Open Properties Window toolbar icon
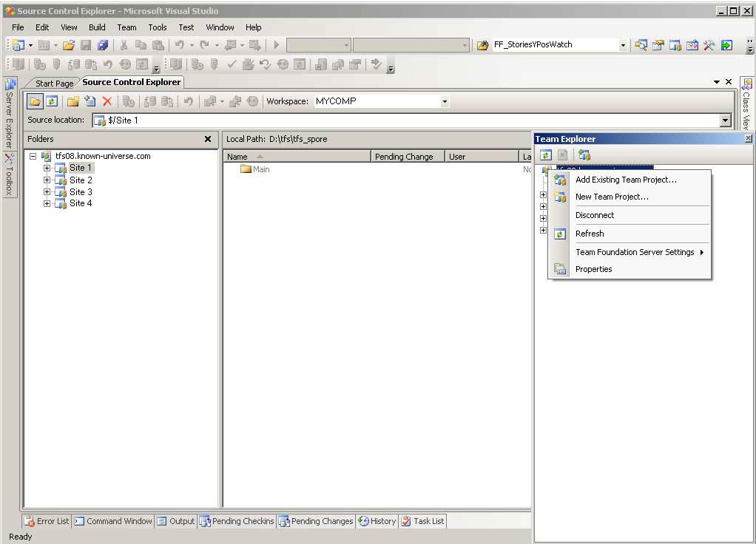 coord(658,45)
